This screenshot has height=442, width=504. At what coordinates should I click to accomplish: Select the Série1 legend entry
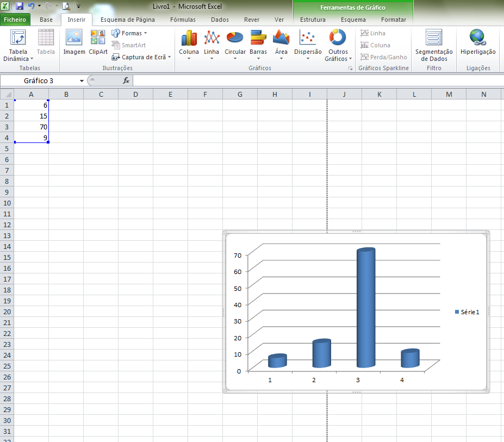pos(467,312)
